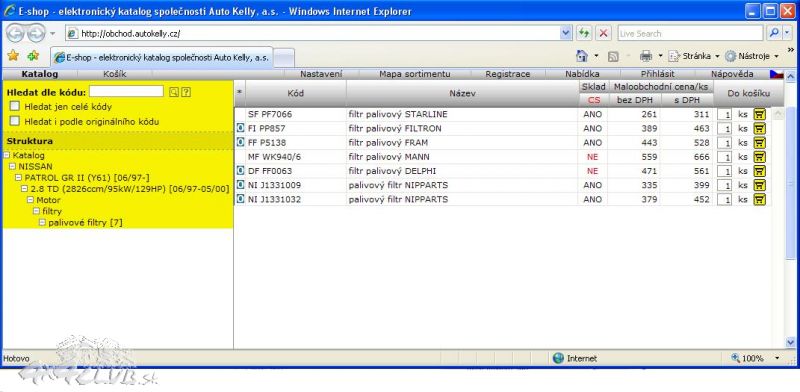This screenshot has height=392, width=800.
Task: Add MF WK940/6 MANN to cart
Action: coord(760,157)
